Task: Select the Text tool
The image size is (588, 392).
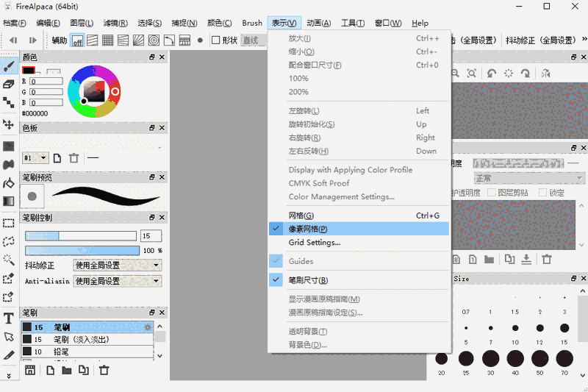Action: (x=9, y=318)
